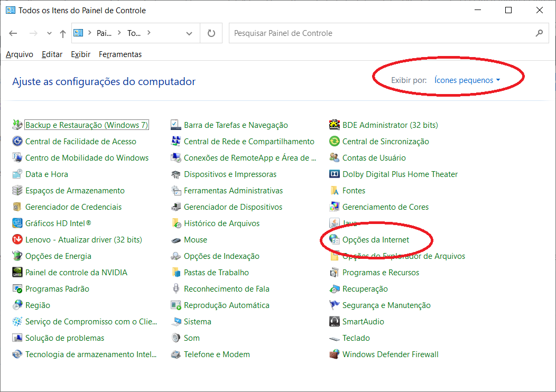Open the Ferramentas menu
556x392 pixels.
[120, 54]
